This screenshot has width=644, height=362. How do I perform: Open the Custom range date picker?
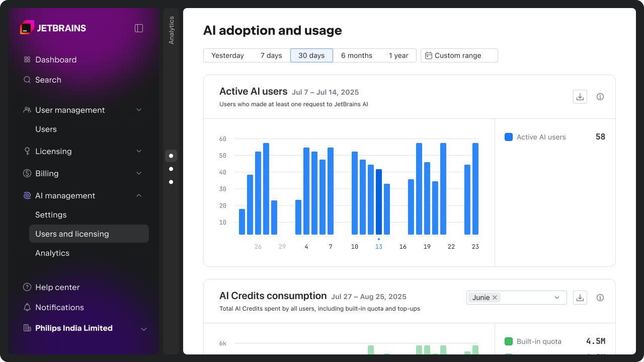[x=459, y=55]
